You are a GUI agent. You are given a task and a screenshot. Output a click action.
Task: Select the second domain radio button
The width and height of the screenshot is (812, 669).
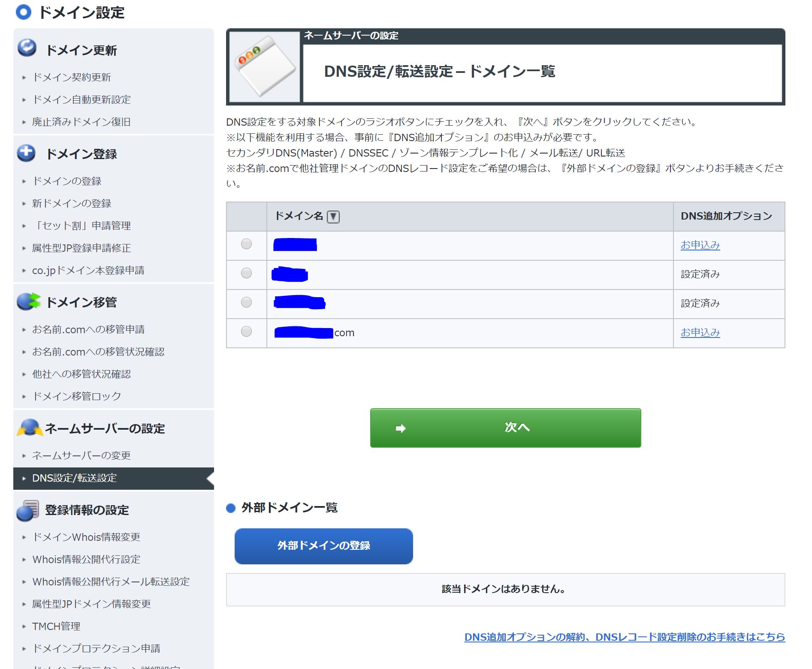pyautogui.click(x=246, y=273)
